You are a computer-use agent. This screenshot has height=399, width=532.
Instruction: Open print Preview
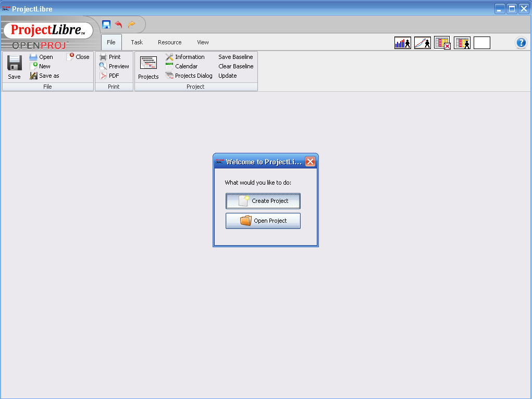coord(114,66)
